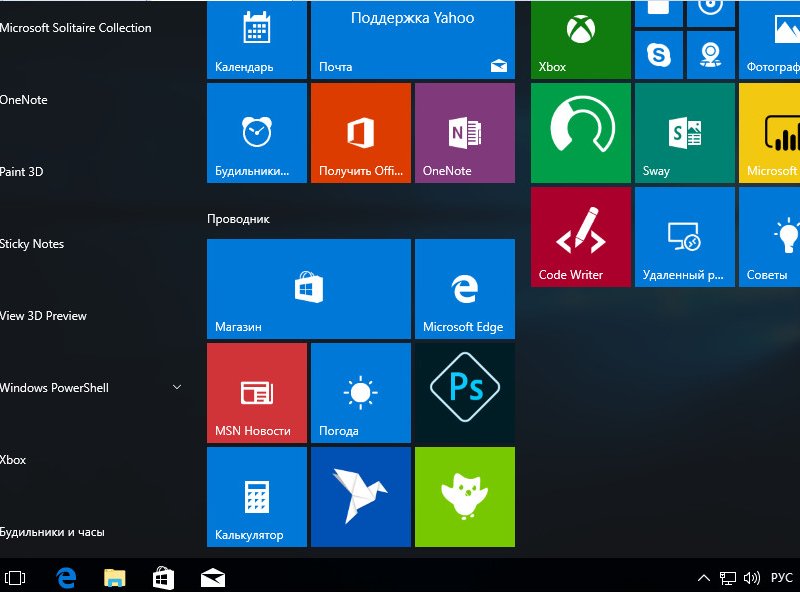Open the Weather tile (Погода)

point(361,393)
